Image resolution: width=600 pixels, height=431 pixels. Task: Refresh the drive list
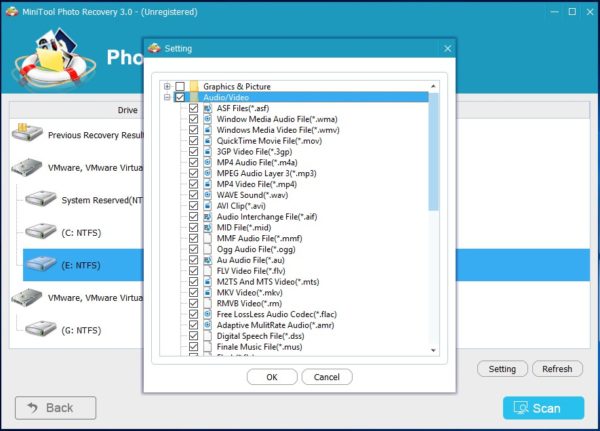point(557,369)
